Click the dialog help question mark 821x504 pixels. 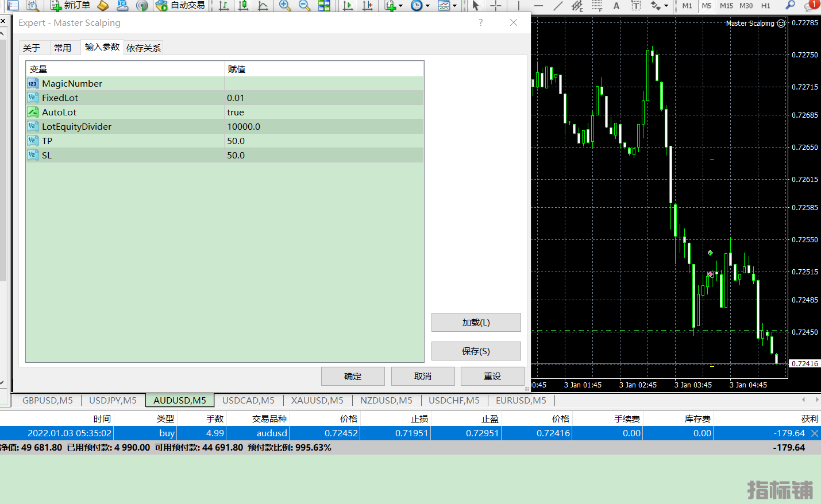point(481,22)
